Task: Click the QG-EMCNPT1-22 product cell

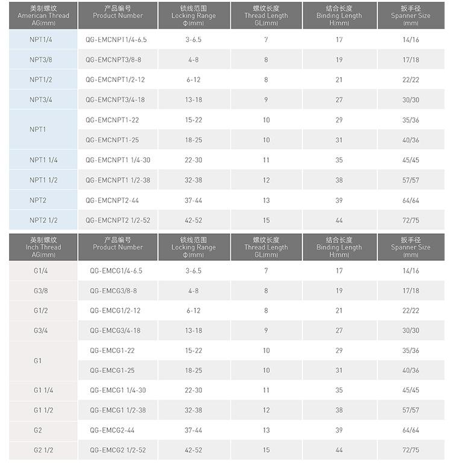Action: click(118, 120)
